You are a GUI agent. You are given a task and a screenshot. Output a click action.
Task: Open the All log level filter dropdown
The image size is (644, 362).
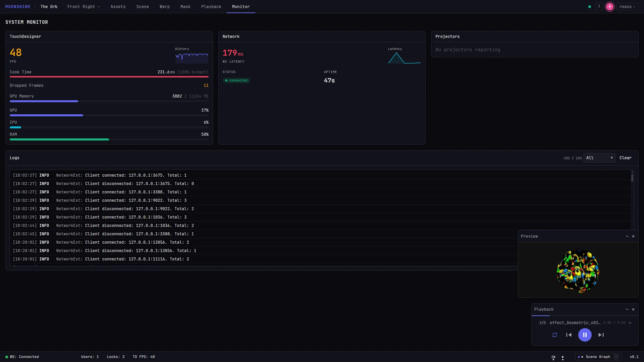599,158
